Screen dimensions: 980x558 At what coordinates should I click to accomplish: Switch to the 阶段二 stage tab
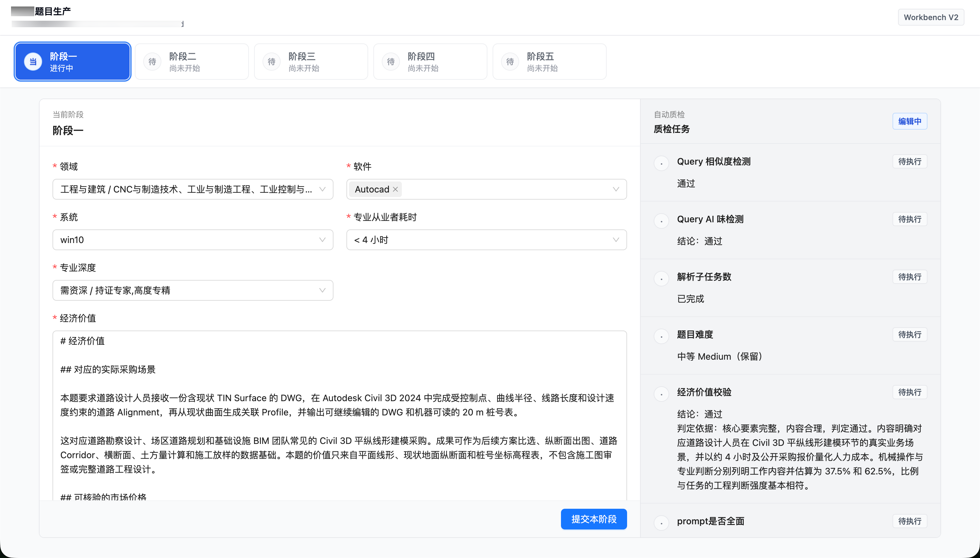[x=192, y=62]
